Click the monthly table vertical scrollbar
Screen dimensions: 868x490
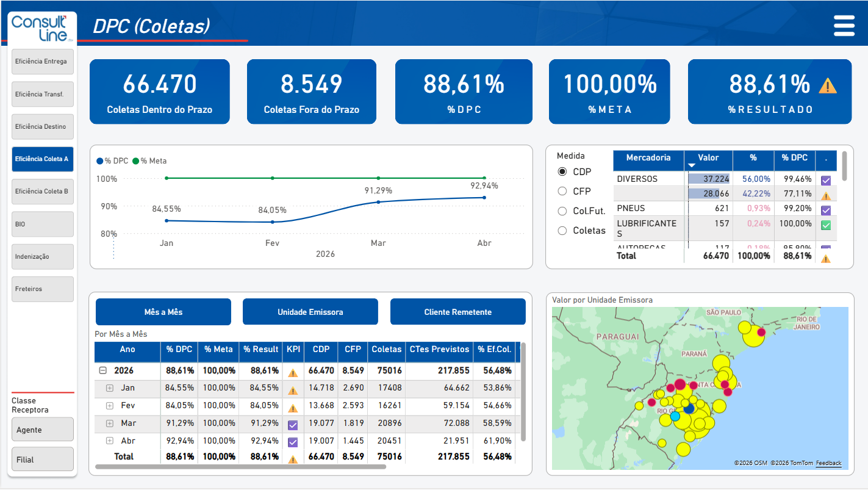point(523,392)
